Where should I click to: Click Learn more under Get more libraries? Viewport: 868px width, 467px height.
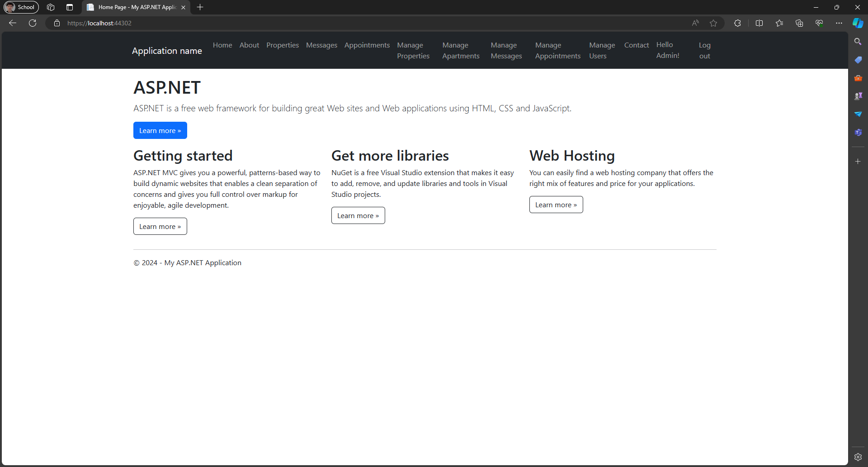point(358,215)
